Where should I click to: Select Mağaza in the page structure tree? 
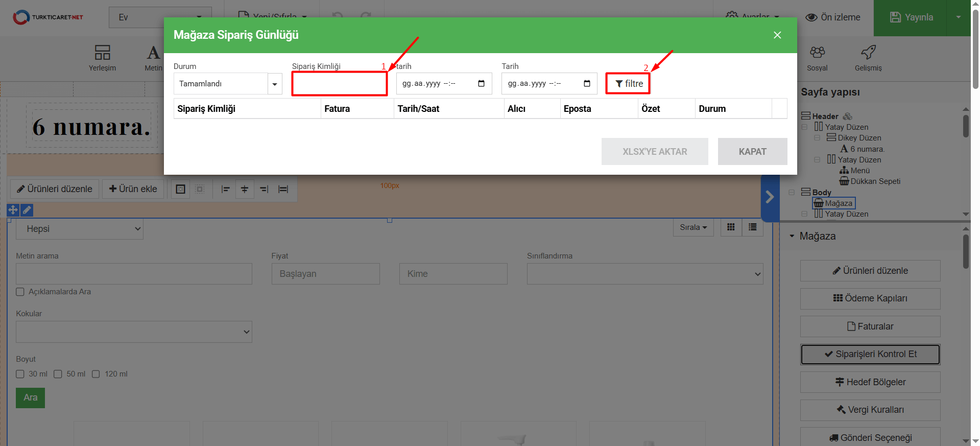click(x=838, y=203)
